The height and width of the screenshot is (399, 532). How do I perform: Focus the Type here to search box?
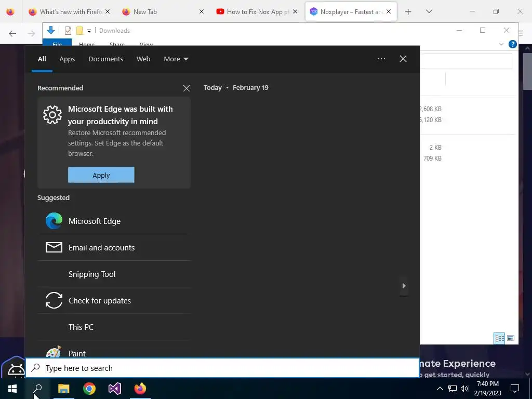point(222,368)
